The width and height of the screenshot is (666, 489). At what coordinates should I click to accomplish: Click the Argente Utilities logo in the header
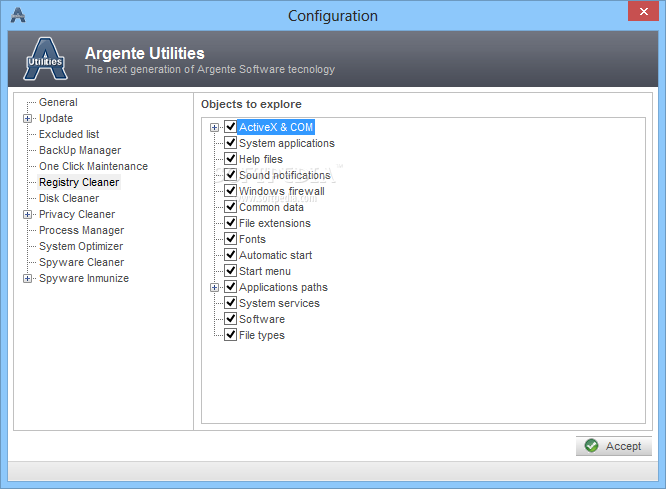45,59
